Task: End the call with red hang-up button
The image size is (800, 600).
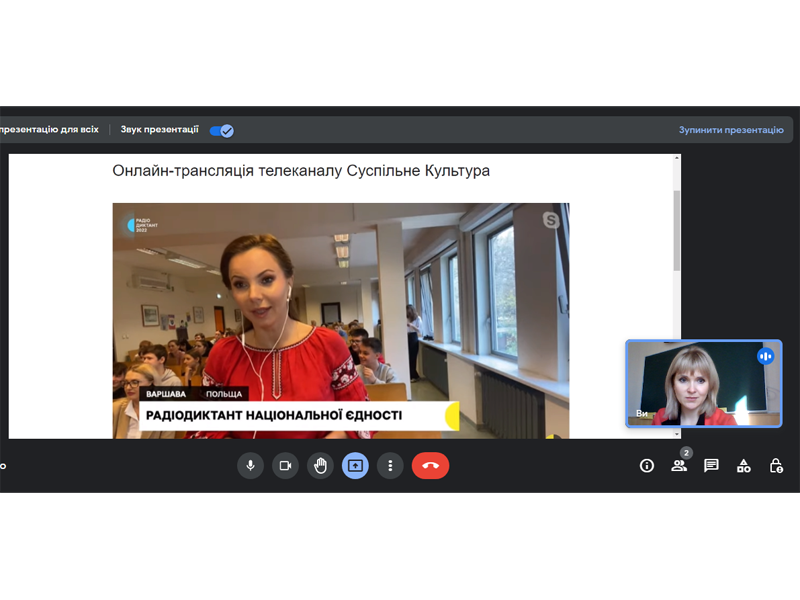Action: point(430,465)
